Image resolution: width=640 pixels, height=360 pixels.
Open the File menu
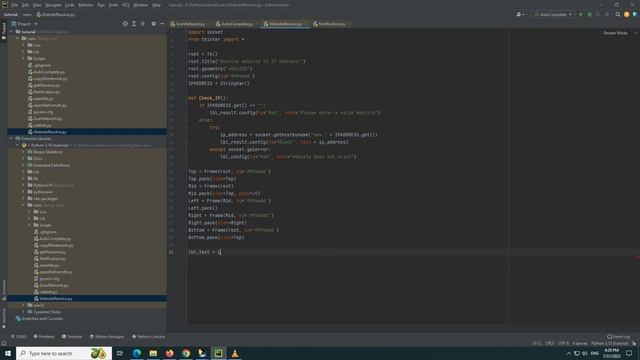[x=15, y=5]
